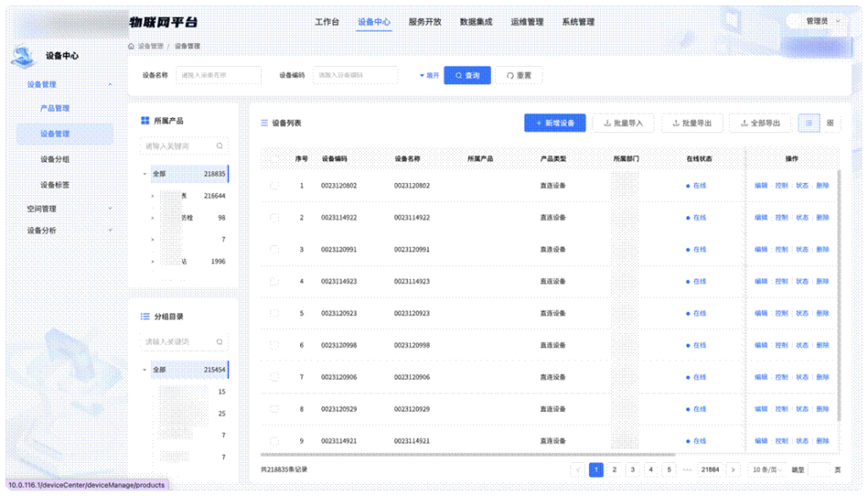The image size is (868, 496).
Task: Click 状态 for device 0023120991
Action: point(802,249)
